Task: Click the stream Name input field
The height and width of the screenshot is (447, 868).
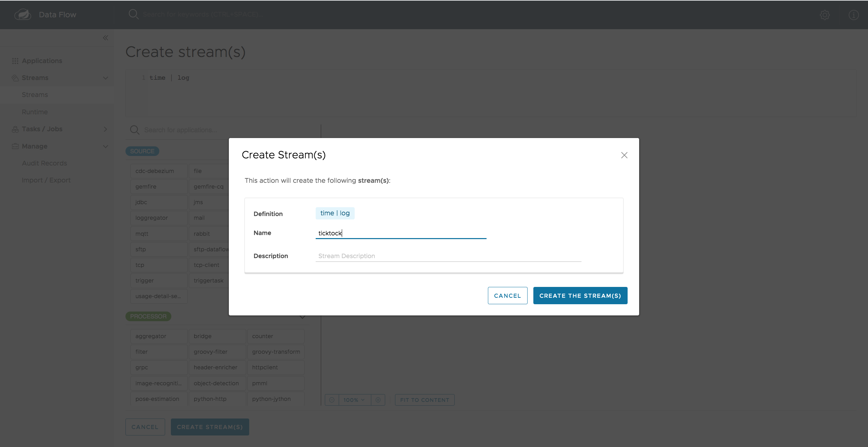Action: [401, 233]
